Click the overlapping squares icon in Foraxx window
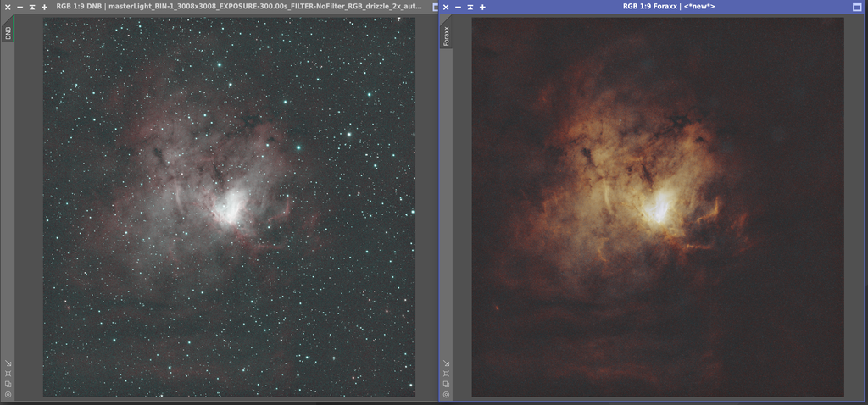 (x=446, y=385)
